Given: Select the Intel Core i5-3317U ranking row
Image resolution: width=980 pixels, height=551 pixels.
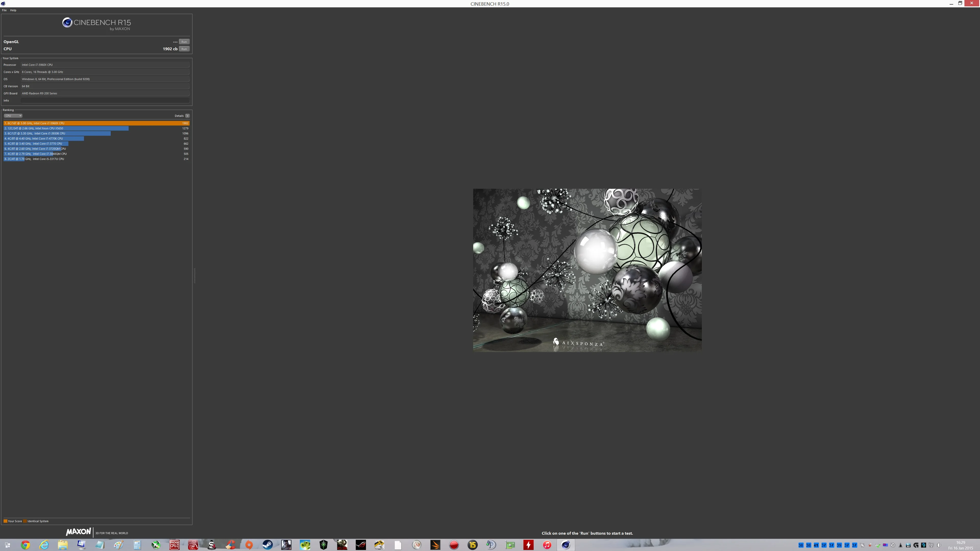Looking at the screenshot, I should [97, 159].
